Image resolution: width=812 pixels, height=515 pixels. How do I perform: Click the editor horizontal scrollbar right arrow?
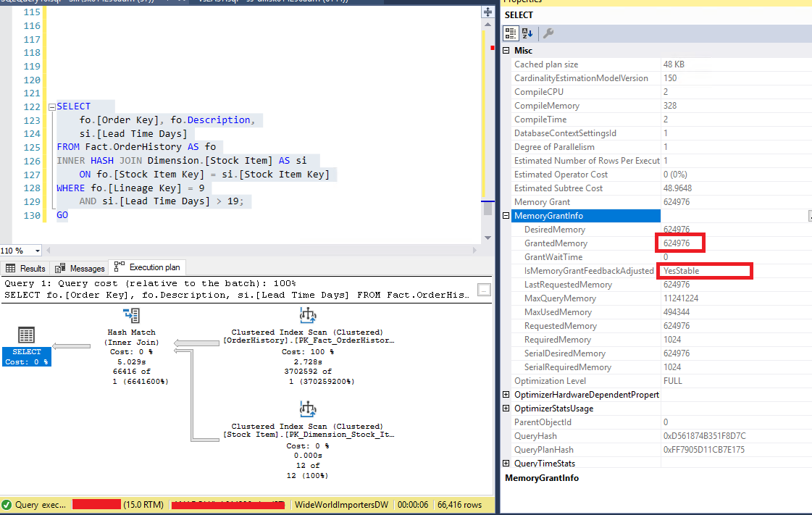click(474, 251)
